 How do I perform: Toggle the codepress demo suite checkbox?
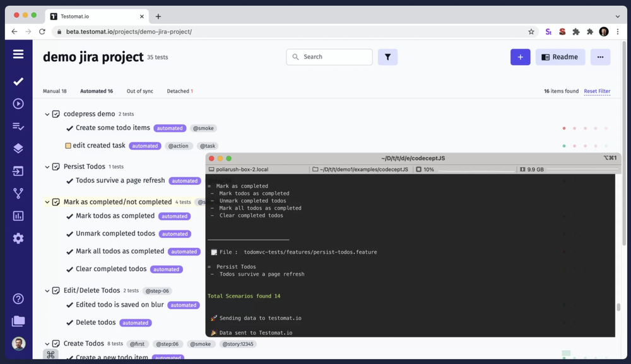pos(56,114)
